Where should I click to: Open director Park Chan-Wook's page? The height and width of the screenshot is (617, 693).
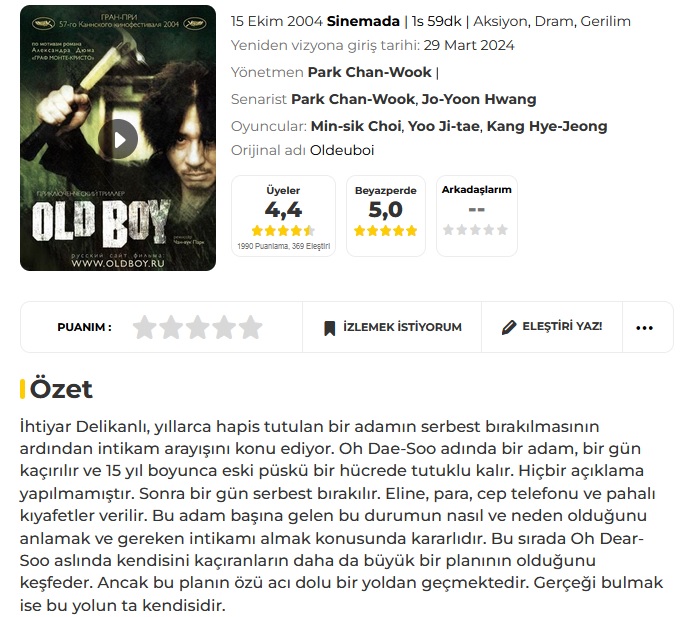[x=369, y=72]
